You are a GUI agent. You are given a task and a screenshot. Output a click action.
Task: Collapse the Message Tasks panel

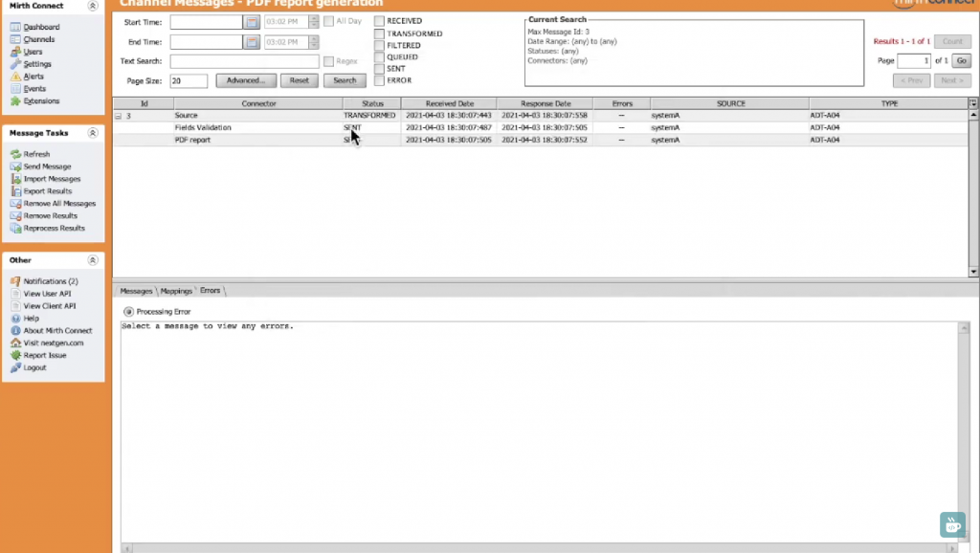coord(93,133)
